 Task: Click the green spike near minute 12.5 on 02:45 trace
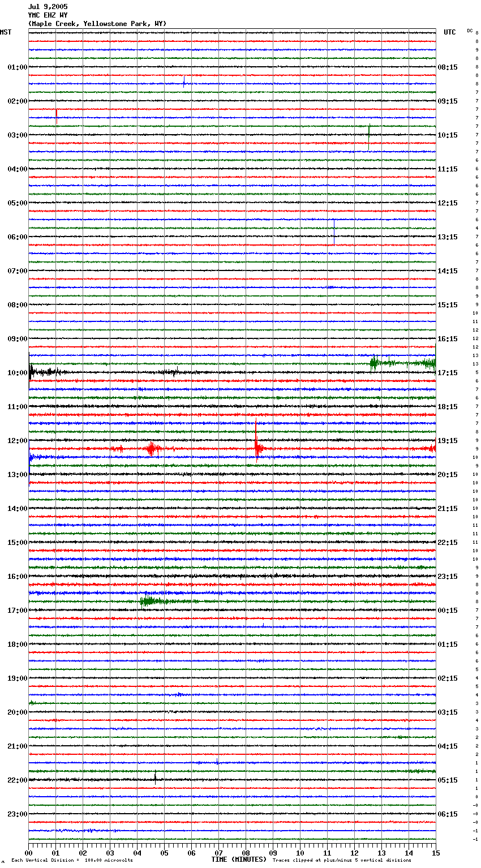pyautogui.click(x=369, y=136)
